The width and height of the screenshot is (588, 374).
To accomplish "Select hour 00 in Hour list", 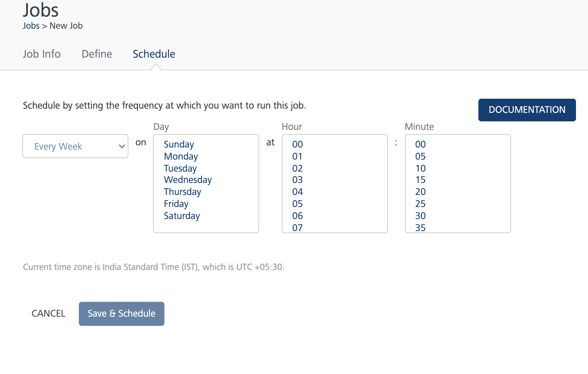I will 297,144.
